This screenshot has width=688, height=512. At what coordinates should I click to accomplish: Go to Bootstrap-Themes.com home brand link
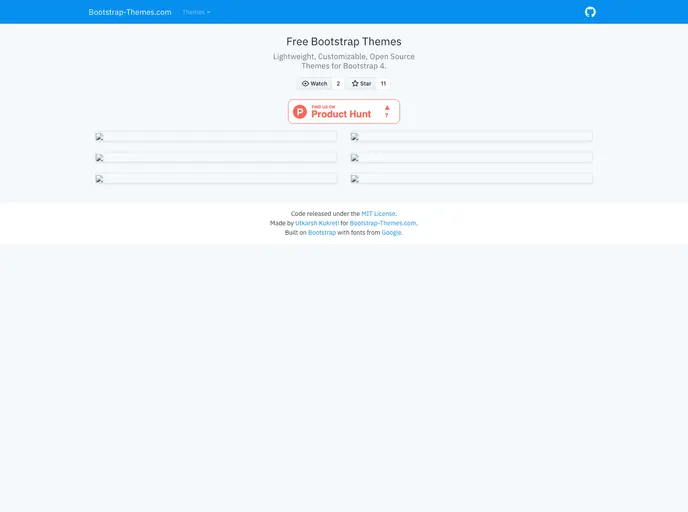(x=130, y=12)
